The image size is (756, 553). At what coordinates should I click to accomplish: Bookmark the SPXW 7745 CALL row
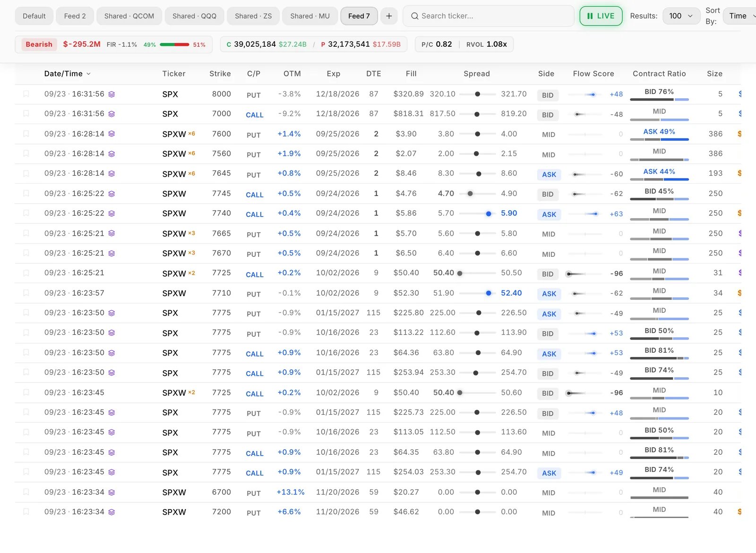(26, 194)
